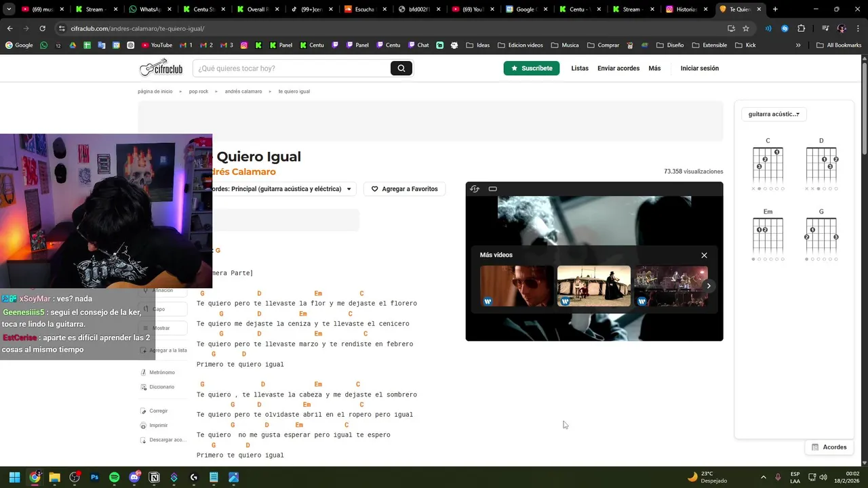Show next videos with right arrow
868x488 pixels.
click(709, 286)
